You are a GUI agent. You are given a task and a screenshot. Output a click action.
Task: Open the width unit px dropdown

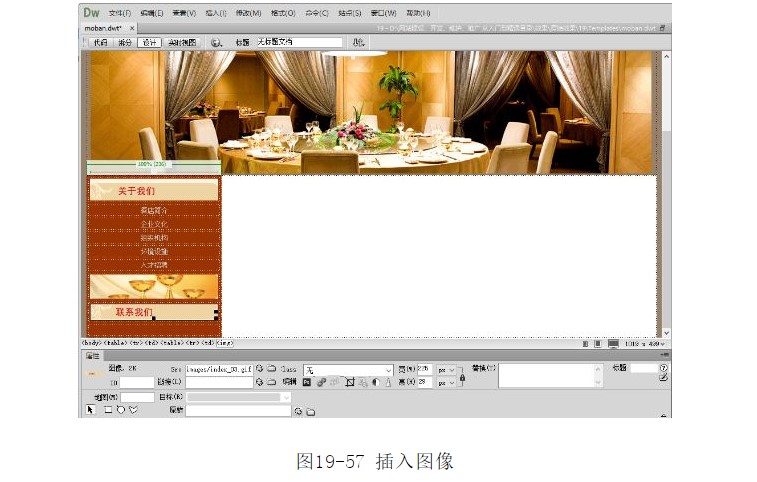point(447,369)
